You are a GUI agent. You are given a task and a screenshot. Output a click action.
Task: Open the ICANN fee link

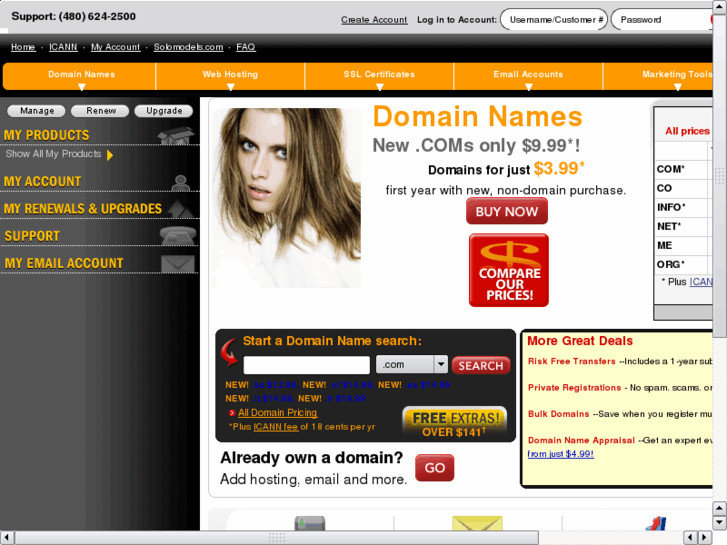pyautogui.click(x=275, y=427)
